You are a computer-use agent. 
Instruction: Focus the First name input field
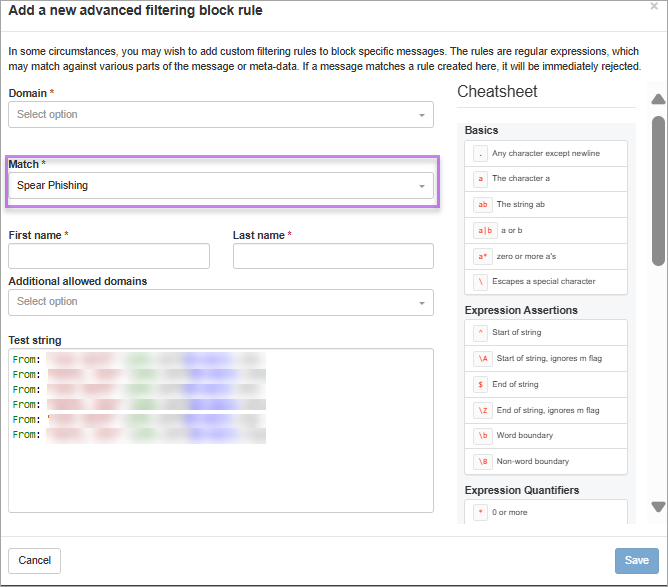point(109,257)
